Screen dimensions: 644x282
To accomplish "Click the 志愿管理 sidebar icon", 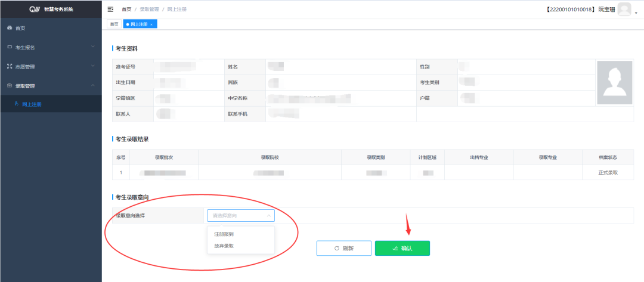I will 9,66.
